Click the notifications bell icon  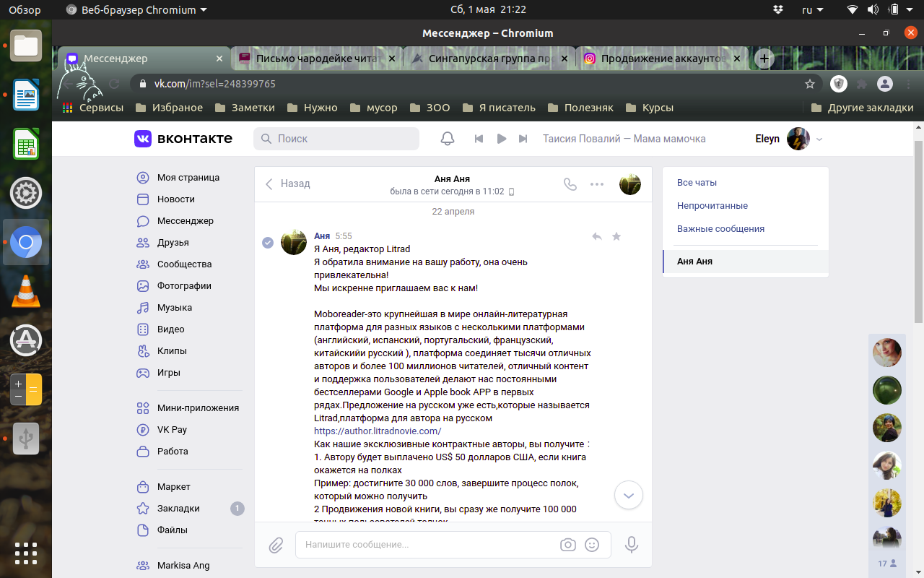click(448, 139)
